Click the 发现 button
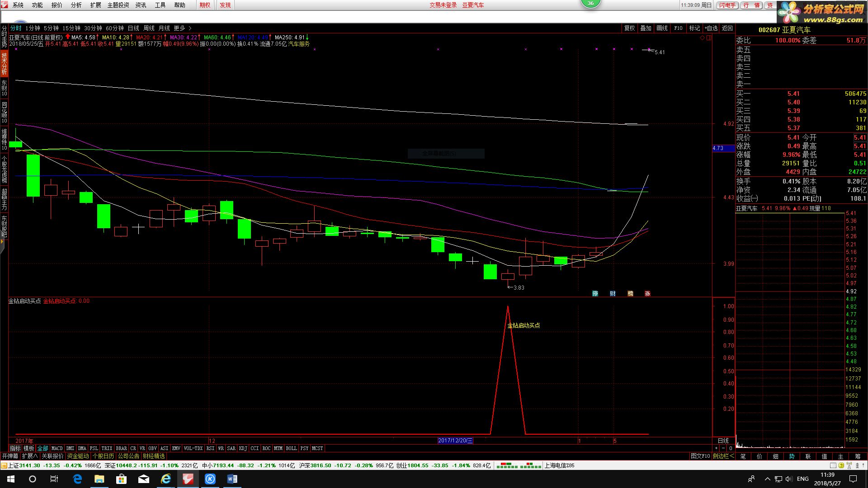This screenshot has width=868, height=488. [225, 5]
